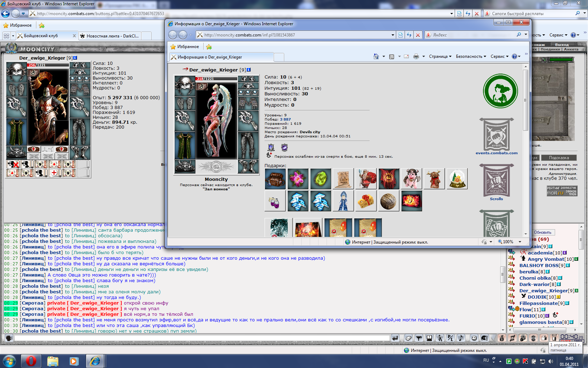Viewport: 588px width, 368px height.
Task: Click the pink pig gift icon
Action: (412, 179)
